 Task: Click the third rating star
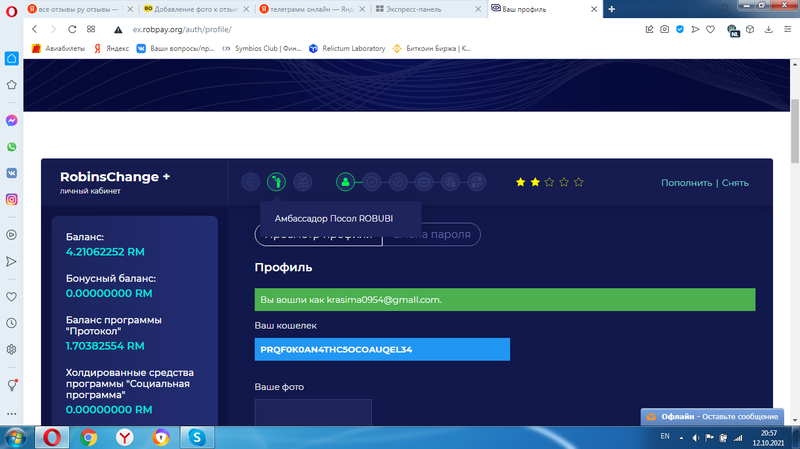pyautogui.click(x=549, y=182)
